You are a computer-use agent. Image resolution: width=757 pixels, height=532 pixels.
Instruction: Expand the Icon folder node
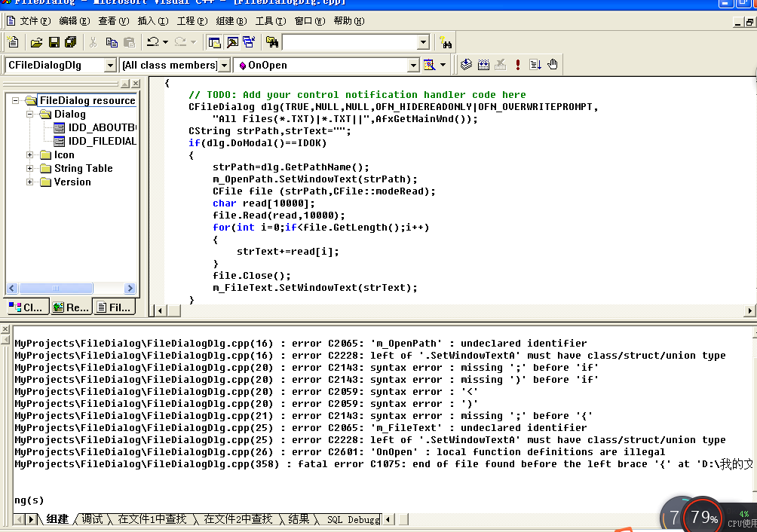point(30,154)
